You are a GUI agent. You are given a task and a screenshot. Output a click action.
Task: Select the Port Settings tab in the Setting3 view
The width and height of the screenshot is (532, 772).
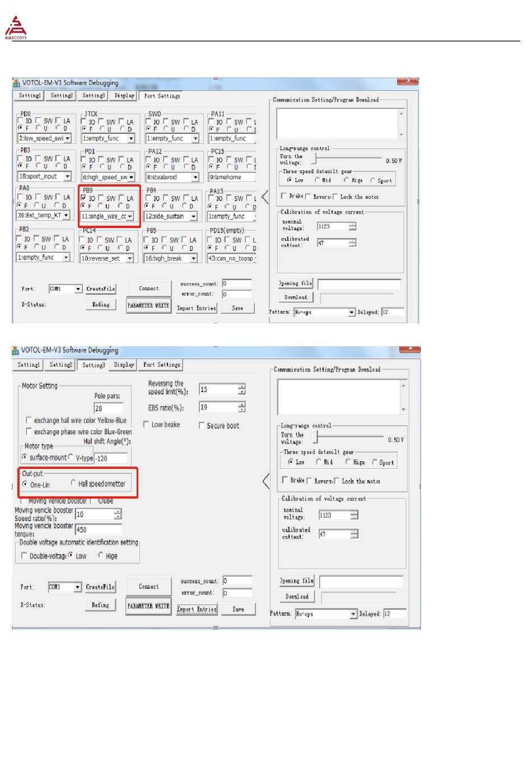(161, 365)
